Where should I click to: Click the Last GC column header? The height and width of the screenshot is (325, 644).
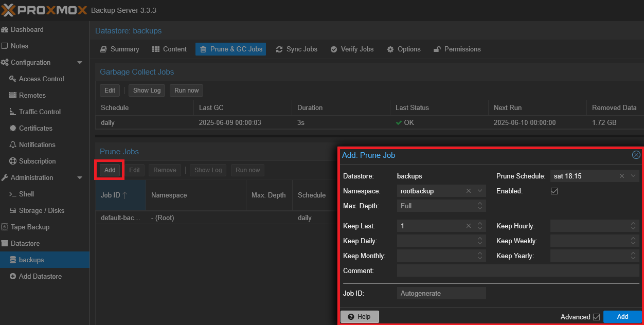(243, 108)
